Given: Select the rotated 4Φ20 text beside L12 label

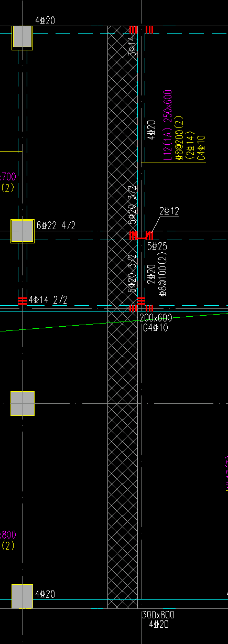Looking at the screenshot, I should [151, 130].
